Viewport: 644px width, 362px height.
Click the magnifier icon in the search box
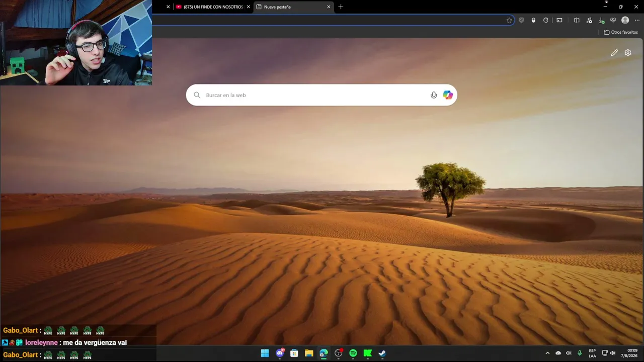197,95
